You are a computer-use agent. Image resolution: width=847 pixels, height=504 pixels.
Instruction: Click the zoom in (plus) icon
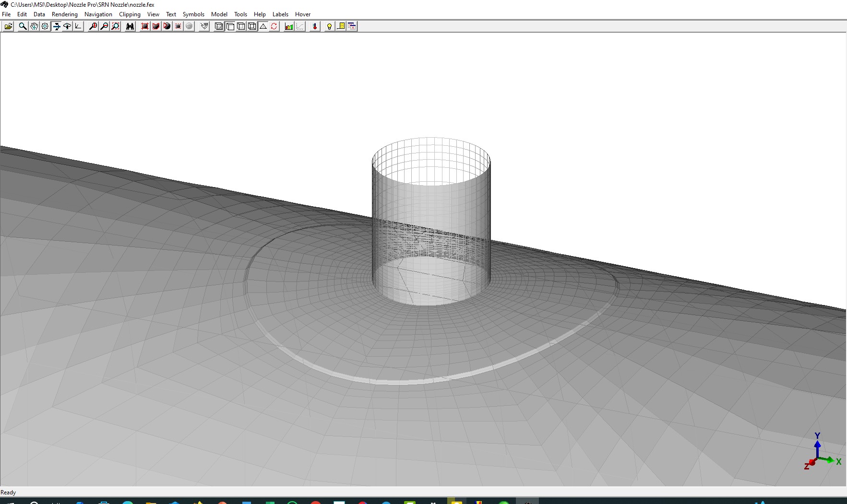[x=93, y=26]
